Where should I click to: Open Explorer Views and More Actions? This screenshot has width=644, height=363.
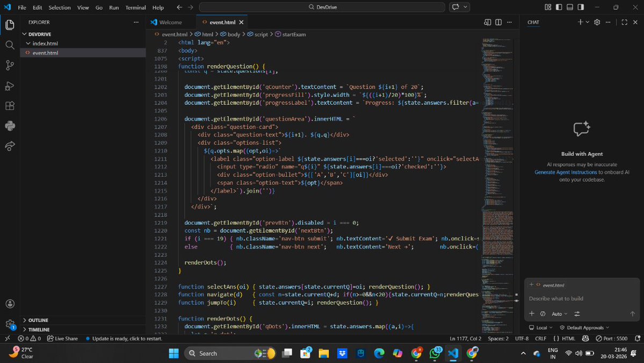click(x=136, y=22)
